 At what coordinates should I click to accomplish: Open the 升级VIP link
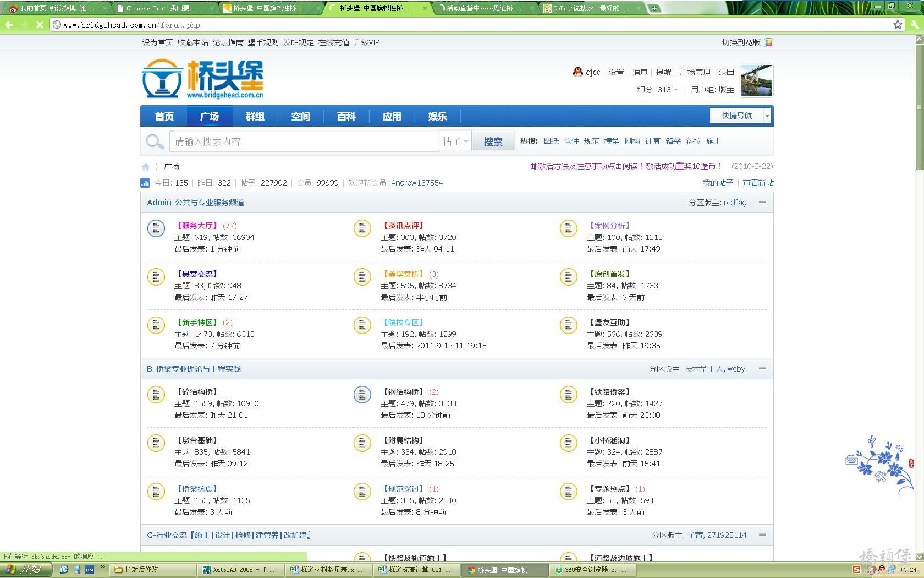[366, 42]
